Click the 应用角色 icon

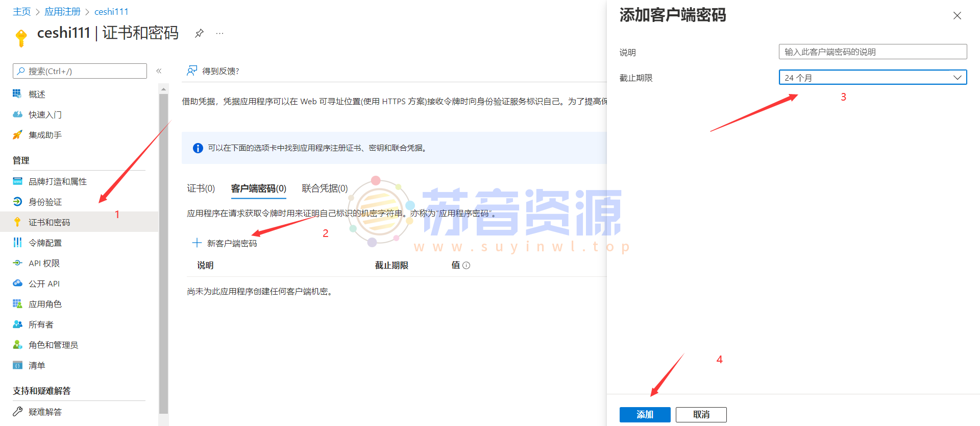17,304
